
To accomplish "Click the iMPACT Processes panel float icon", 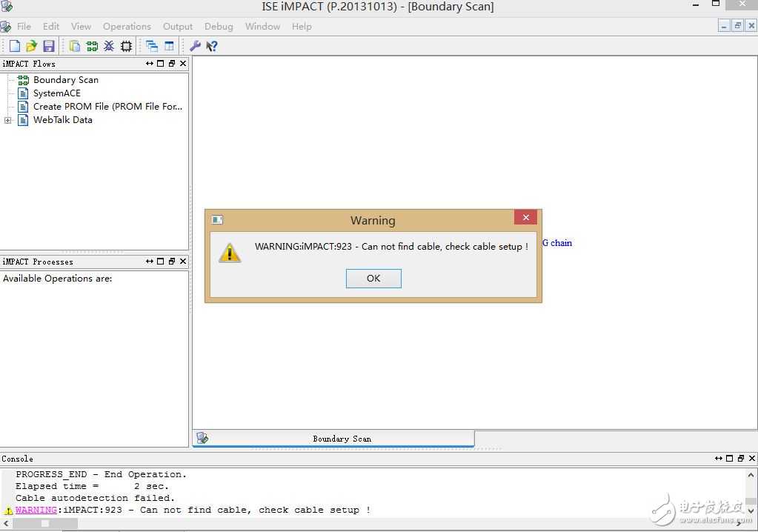I will (172, 262).
